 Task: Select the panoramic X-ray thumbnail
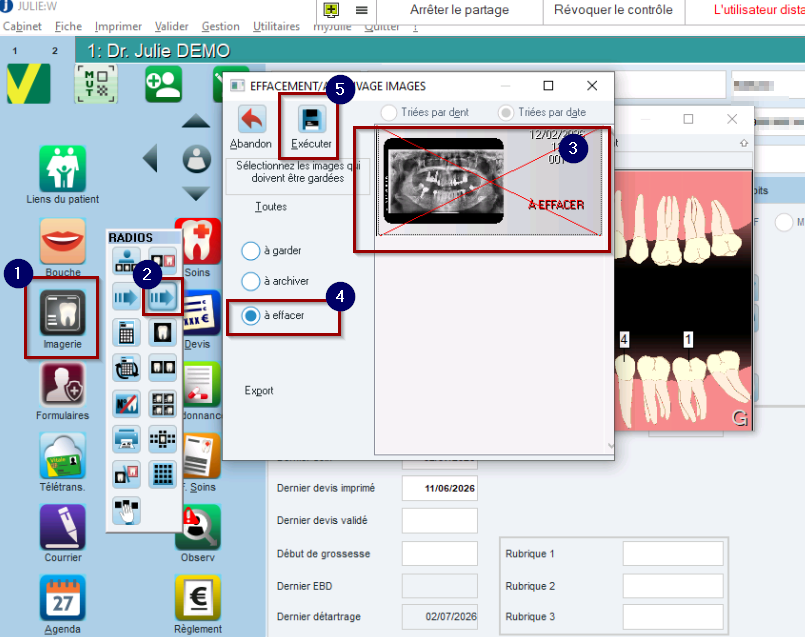tap(444, 181)
